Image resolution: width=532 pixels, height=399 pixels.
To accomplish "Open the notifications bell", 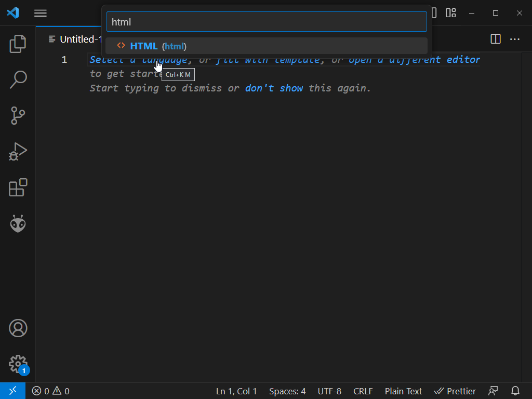I will pos(515,391).
